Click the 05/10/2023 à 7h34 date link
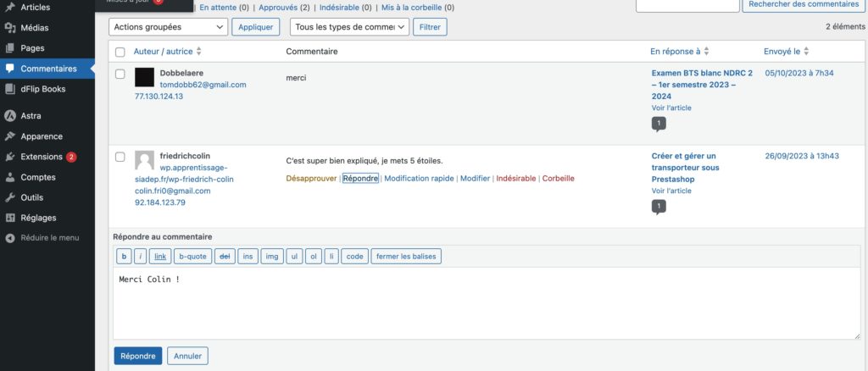This screenshot has width=868, height=371. (x=799, y=73)
